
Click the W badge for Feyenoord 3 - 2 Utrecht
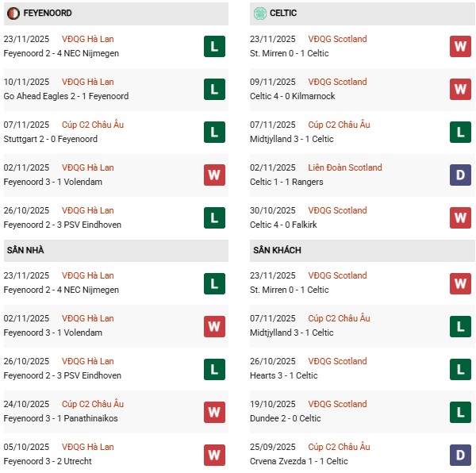(214, 454)
